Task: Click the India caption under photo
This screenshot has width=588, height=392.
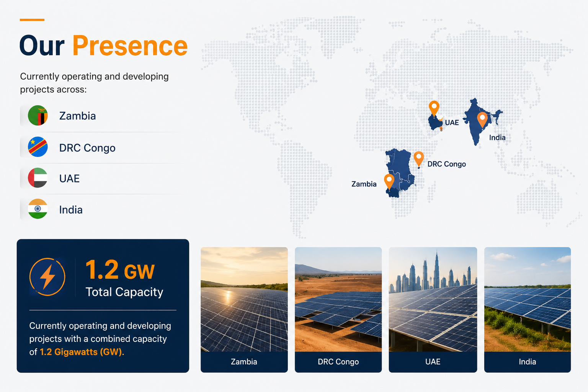Action: click(528, 362)
